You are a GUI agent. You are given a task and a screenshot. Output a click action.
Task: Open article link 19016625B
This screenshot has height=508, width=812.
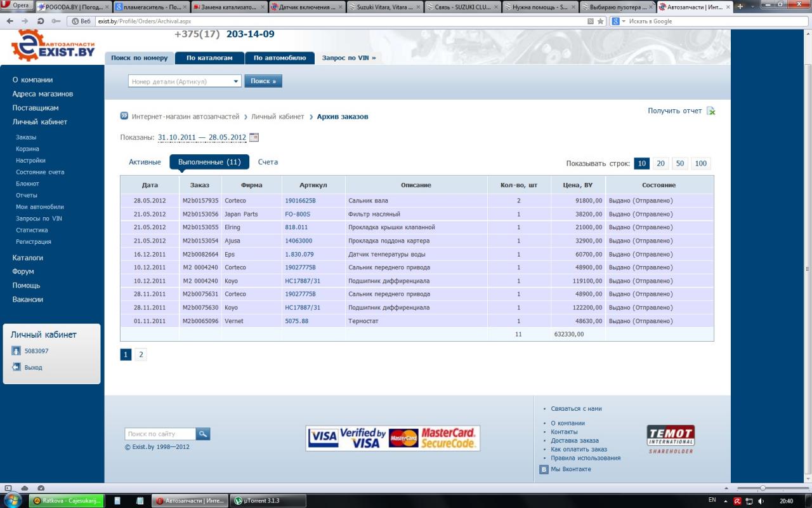[300, 201]
